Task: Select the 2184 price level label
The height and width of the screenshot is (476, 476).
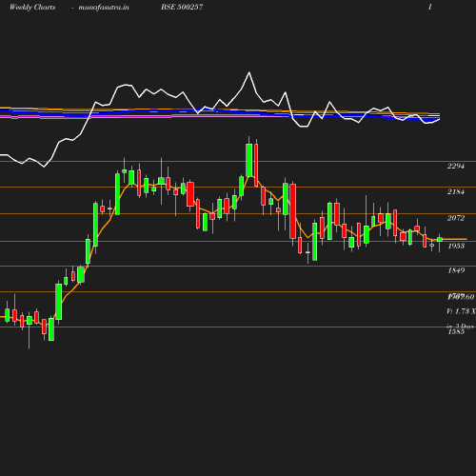Action: (x=456, y=191)
